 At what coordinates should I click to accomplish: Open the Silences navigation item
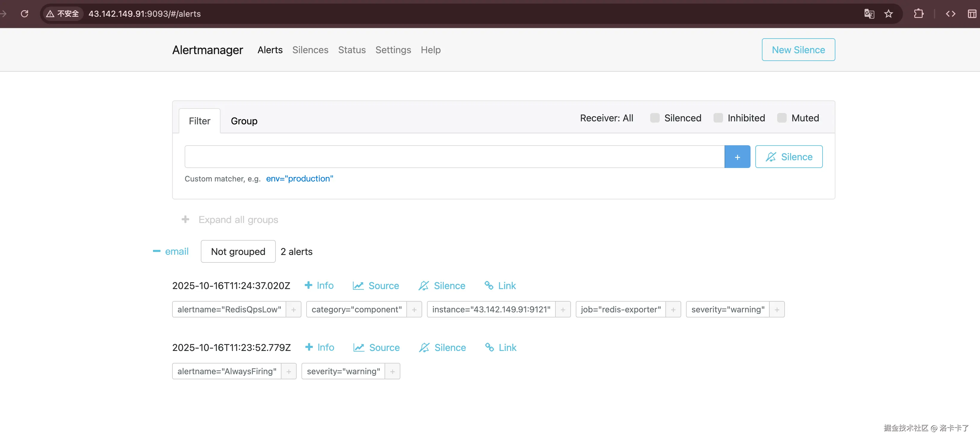(310, 50)
